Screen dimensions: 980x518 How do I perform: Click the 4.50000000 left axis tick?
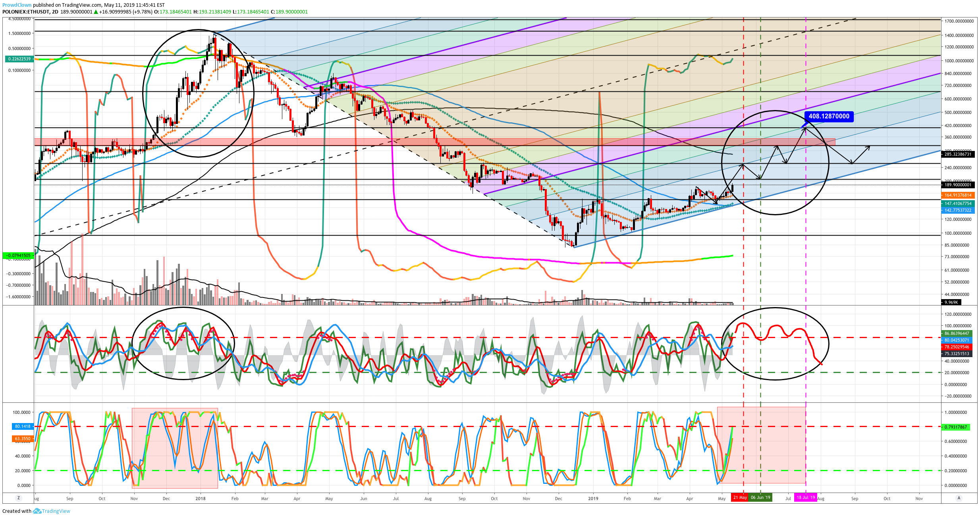pyautogui.click(x=19, y=19)
